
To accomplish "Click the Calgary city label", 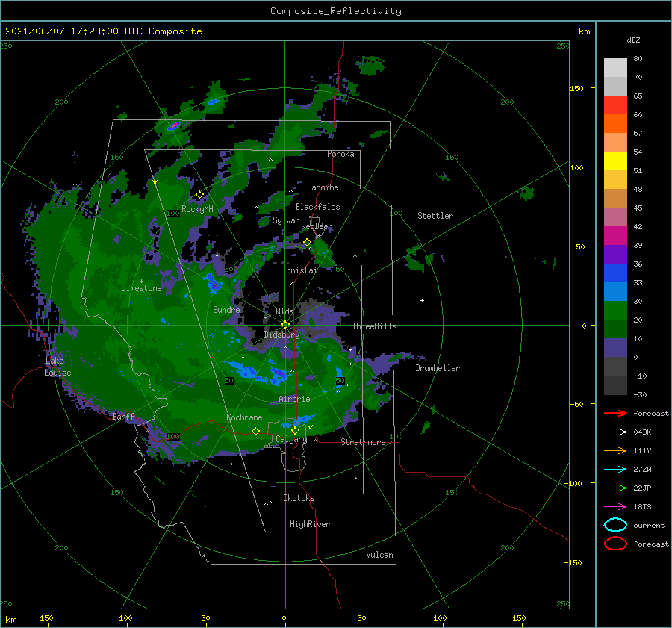I will point(291,439).
